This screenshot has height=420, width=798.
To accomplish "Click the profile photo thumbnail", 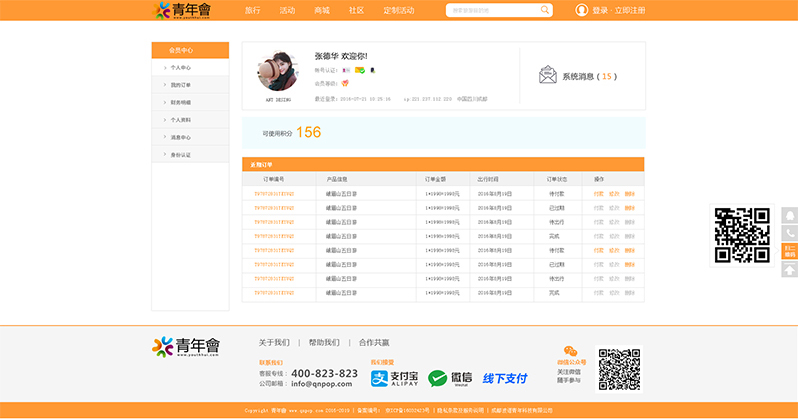I will coord(277,71).
